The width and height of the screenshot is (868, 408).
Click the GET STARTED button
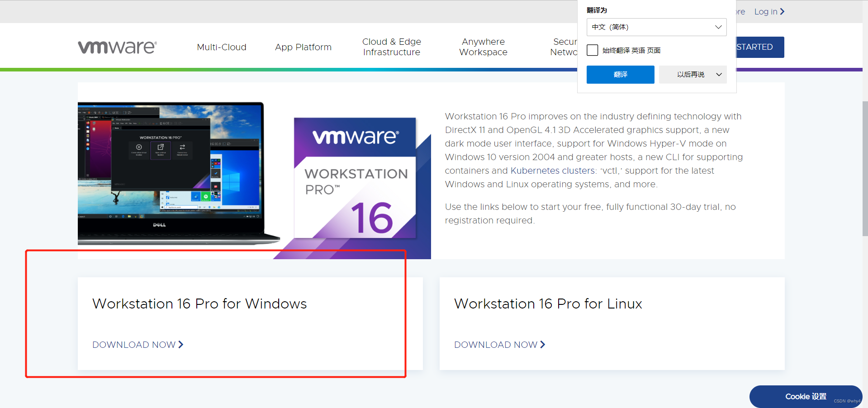[x=760, y=47]
